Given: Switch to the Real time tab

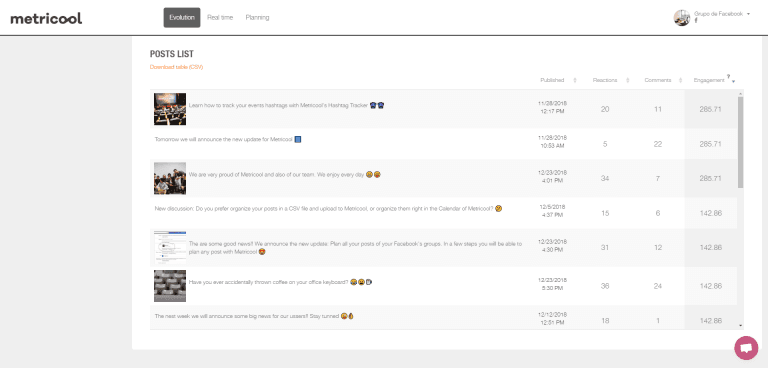Looking at the screenshot, I should click(x=220, y=18).
